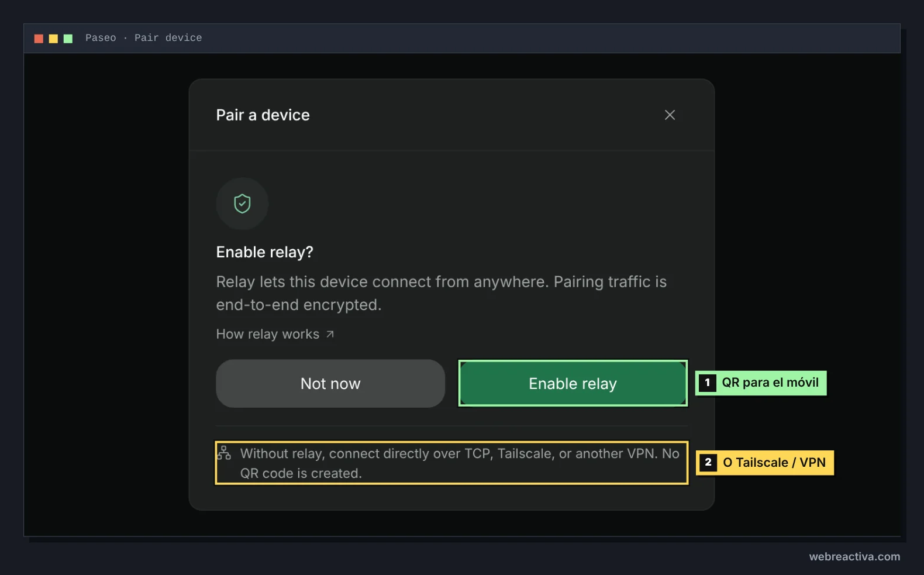Select the 'Pair a device' heading
The height and width of the screenshot is (575, 924).
263,115
